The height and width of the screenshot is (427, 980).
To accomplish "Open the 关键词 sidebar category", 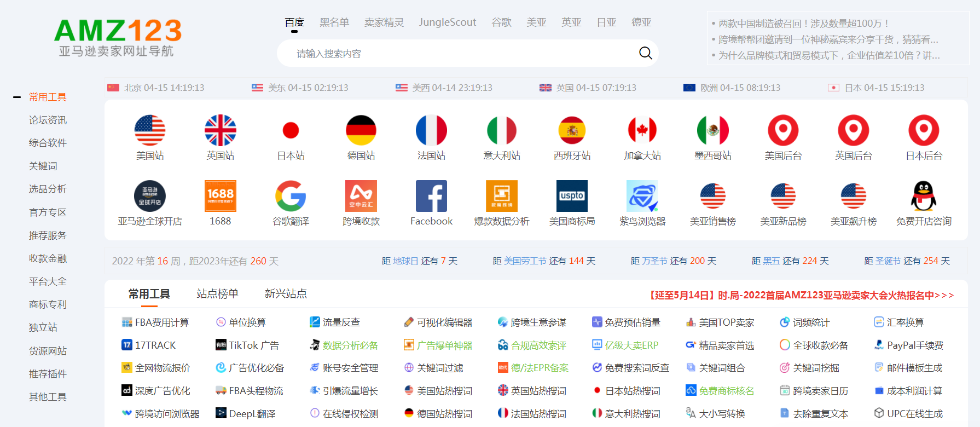I will point(43,166).
